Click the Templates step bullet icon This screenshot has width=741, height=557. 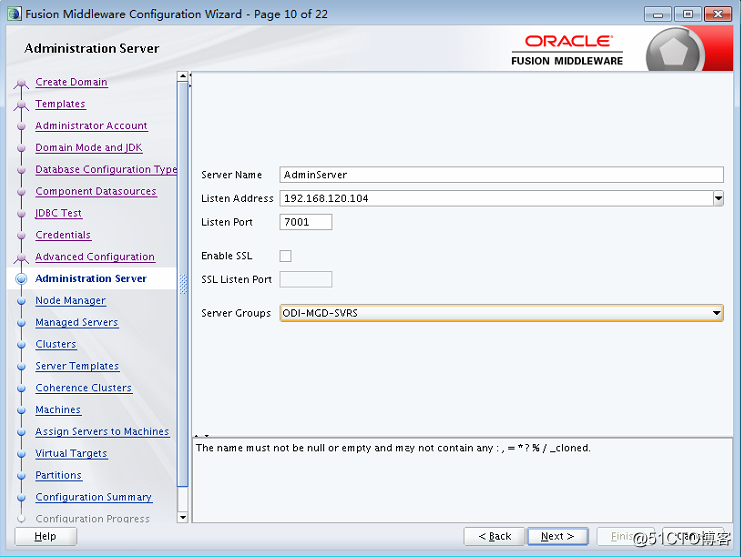coord(21,105)
